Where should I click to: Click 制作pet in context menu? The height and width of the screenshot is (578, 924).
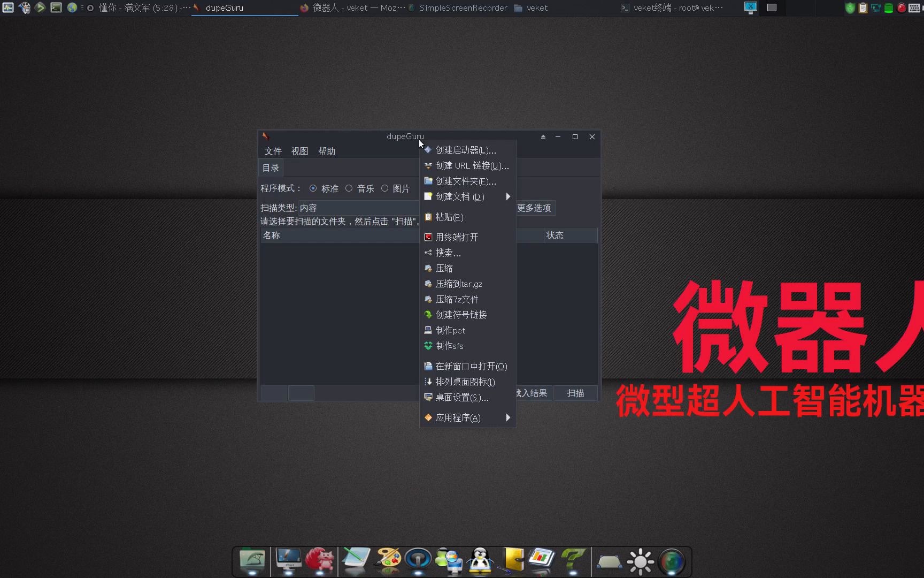[468, 330]
